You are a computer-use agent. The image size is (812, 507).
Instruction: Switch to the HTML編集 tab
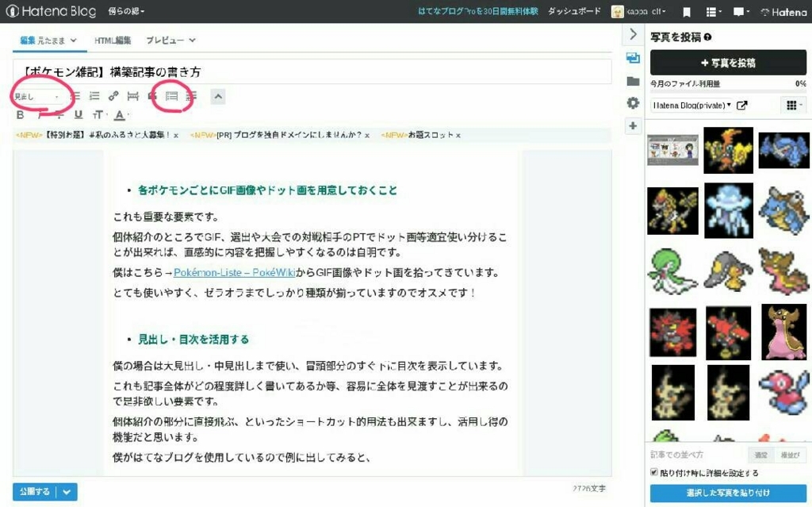(113, 40)
